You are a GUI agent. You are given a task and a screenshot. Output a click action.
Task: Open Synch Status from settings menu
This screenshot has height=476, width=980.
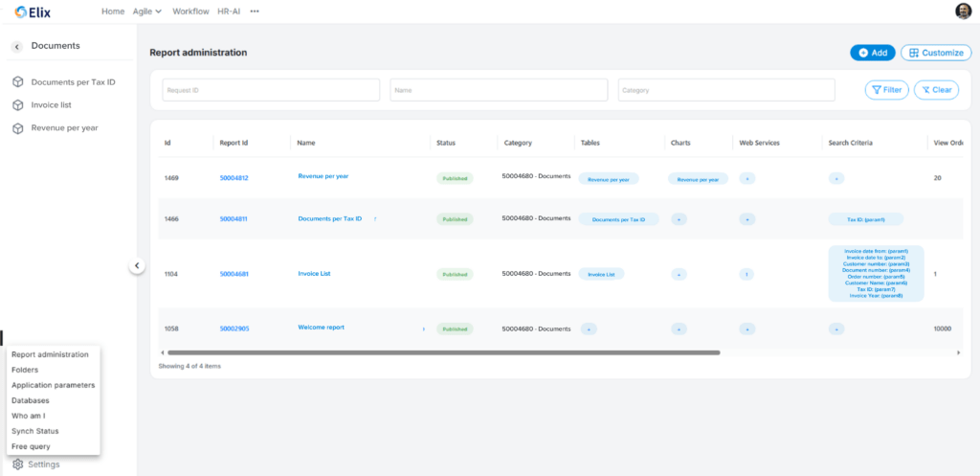[x=34, y=431]
